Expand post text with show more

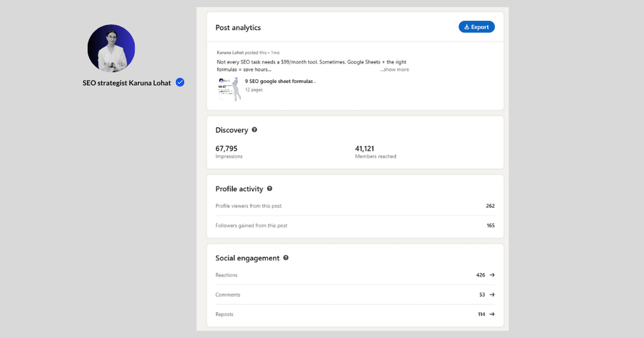[395, 70]
